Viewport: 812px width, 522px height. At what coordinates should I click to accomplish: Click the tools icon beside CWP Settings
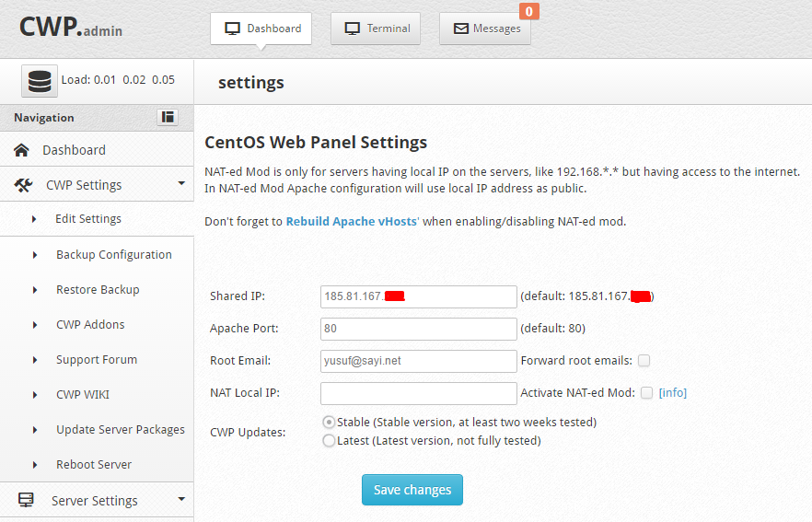(x=23, y=185)
